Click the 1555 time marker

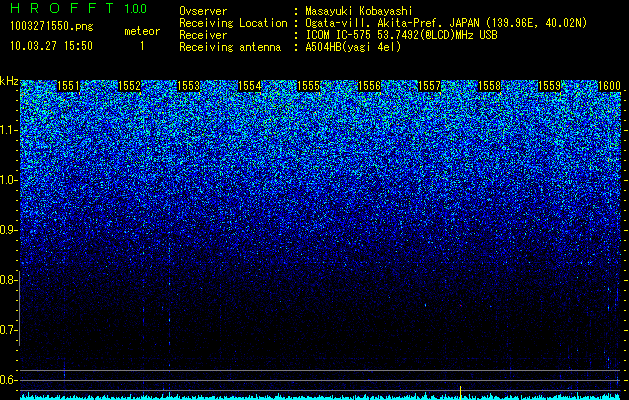point(309,86)
